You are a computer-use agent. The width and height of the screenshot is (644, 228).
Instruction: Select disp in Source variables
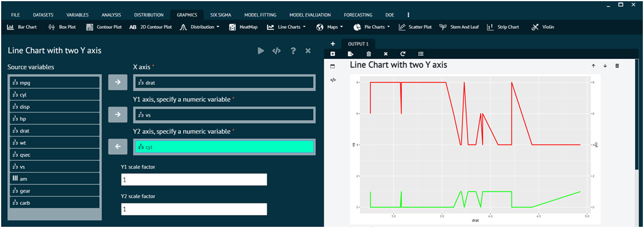click(55, 107)
